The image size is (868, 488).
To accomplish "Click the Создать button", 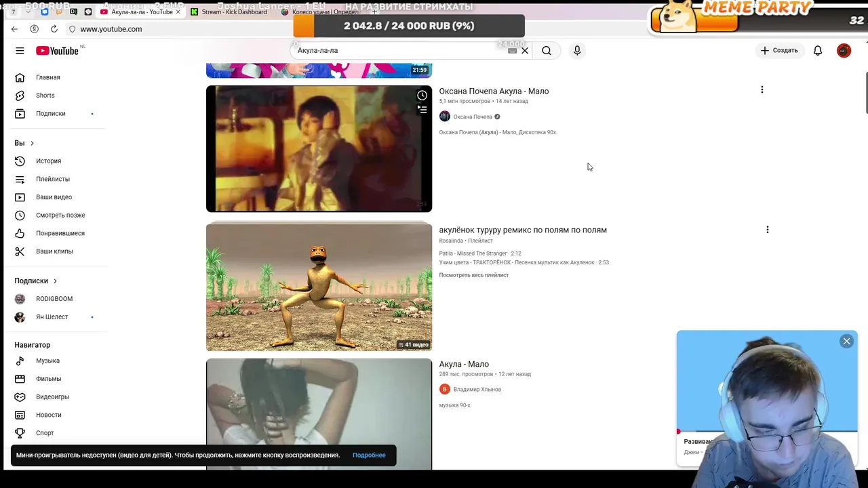I will point(779,51).
